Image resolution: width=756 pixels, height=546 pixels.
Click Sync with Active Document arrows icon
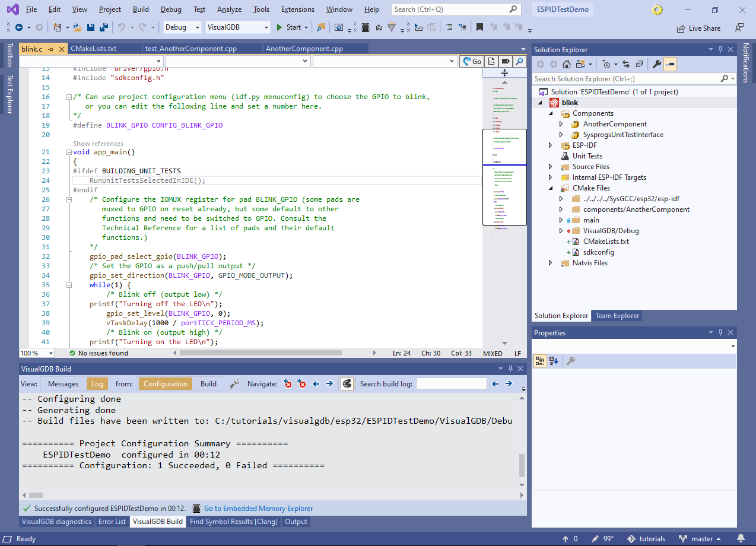click(x=625, y=64)
